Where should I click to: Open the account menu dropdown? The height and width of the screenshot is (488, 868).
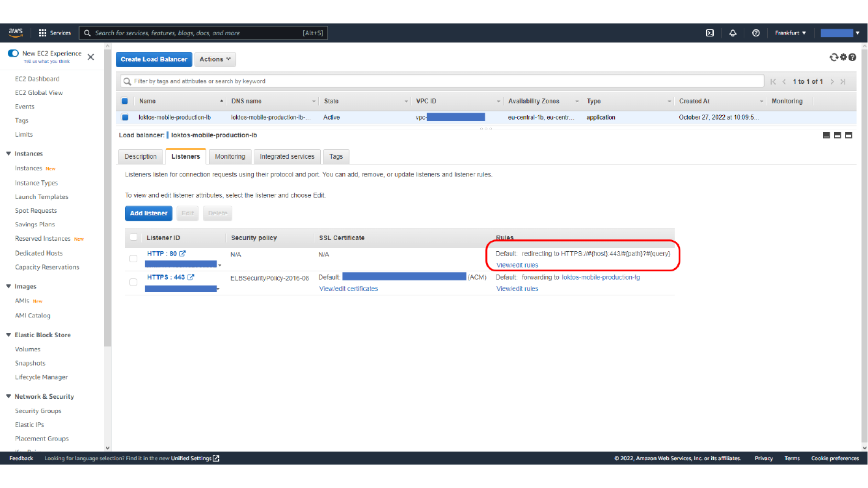click(840, 33)
